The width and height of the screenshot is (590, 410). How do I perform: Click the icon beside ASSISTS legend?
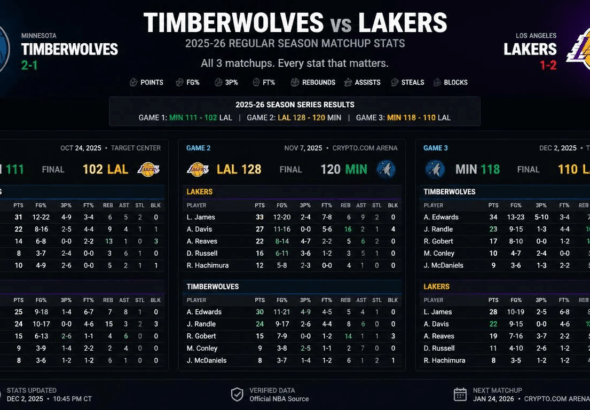(x=348, y=82)
